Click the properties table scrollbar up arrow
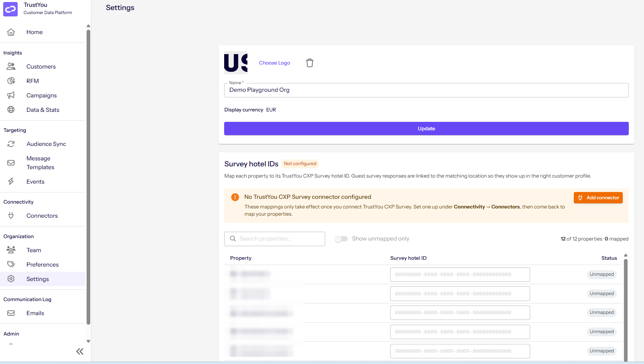 [626, 255]
